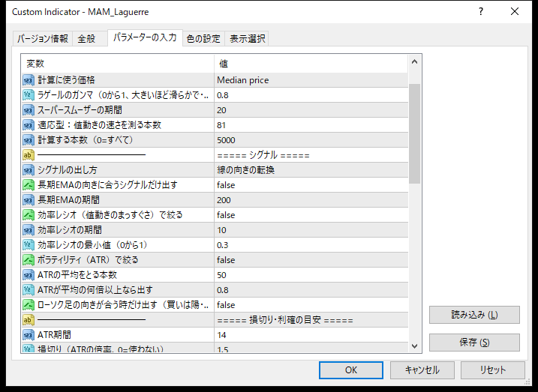Click the string icon of the シグナル separator row

pyautogui.click(x=29, y=155)
